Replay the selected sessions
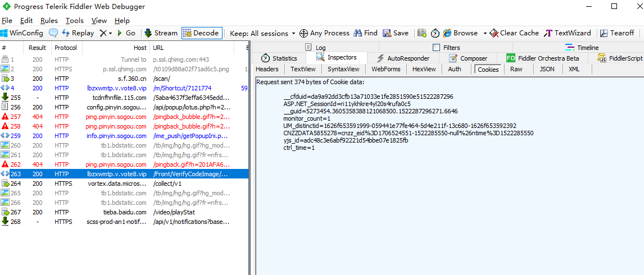Viewport: 644px width, 275px height. 78,33
